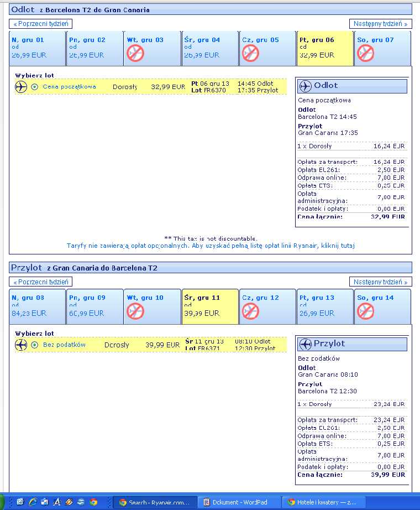
Task: Click plane icon beside Bez podatków fare
Action: pos(21,345)
